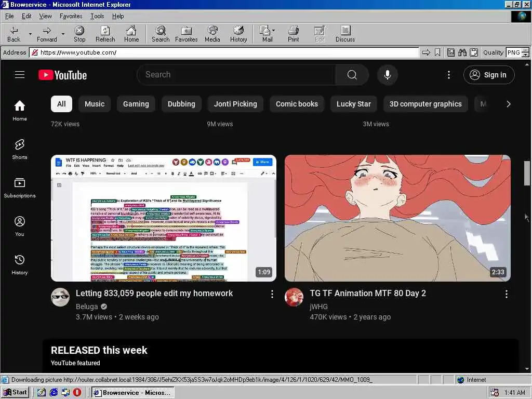Stop the page from loading
Screen dimensions: 532x399
pyautogui.click(x=79, y=34)
